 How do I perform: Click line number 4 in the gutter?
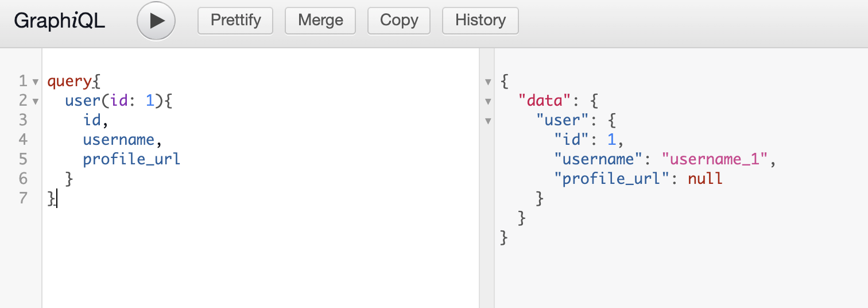23,140
